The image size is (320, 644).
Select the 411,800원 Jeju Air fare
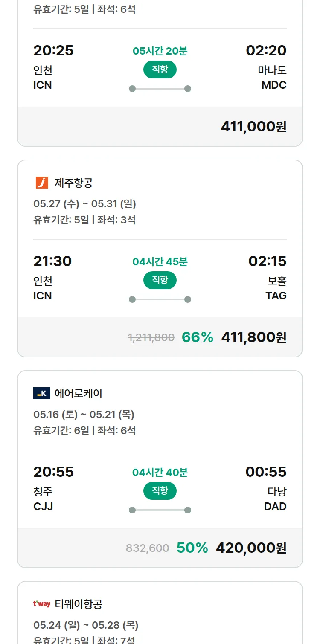(x=253, y=337)
